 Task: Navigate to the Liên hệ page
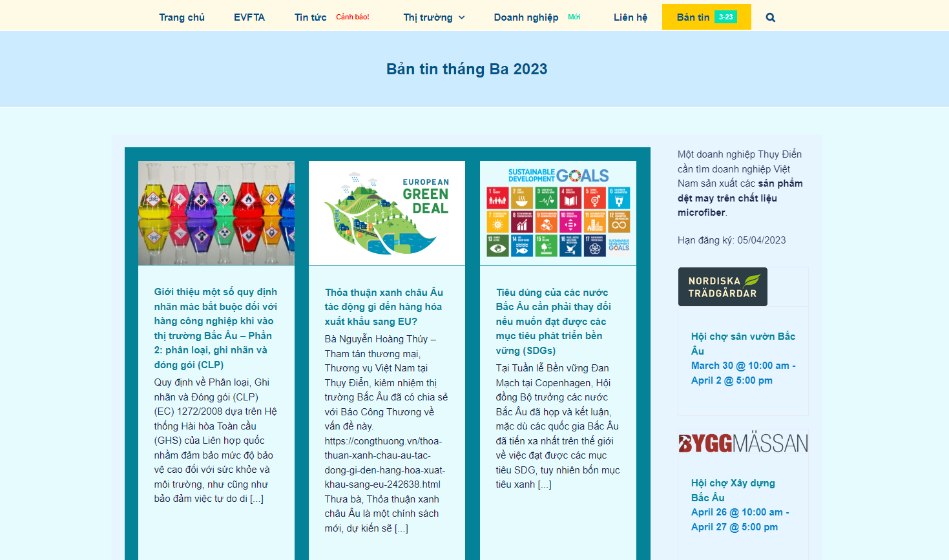click(630, 17)
